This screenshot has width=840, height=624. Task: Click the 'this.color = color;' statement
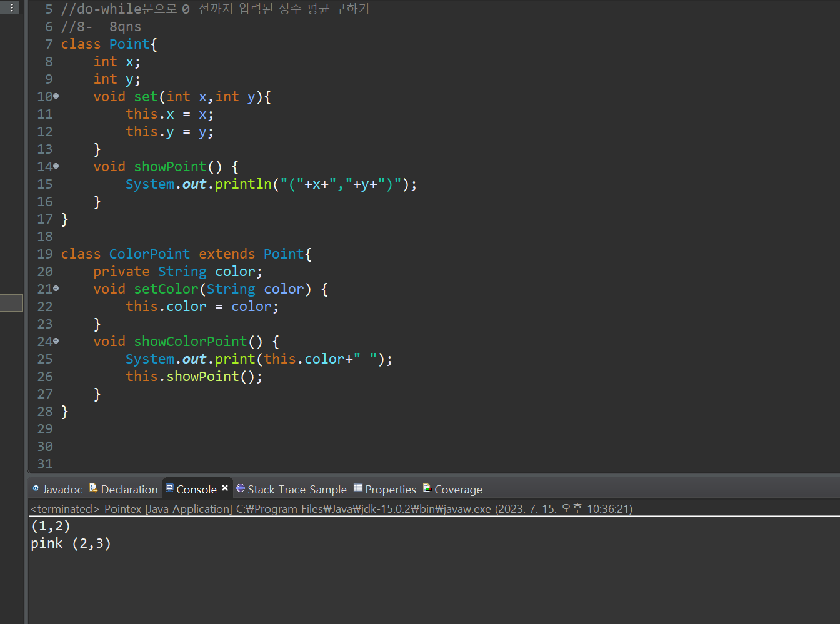(202, 307)
